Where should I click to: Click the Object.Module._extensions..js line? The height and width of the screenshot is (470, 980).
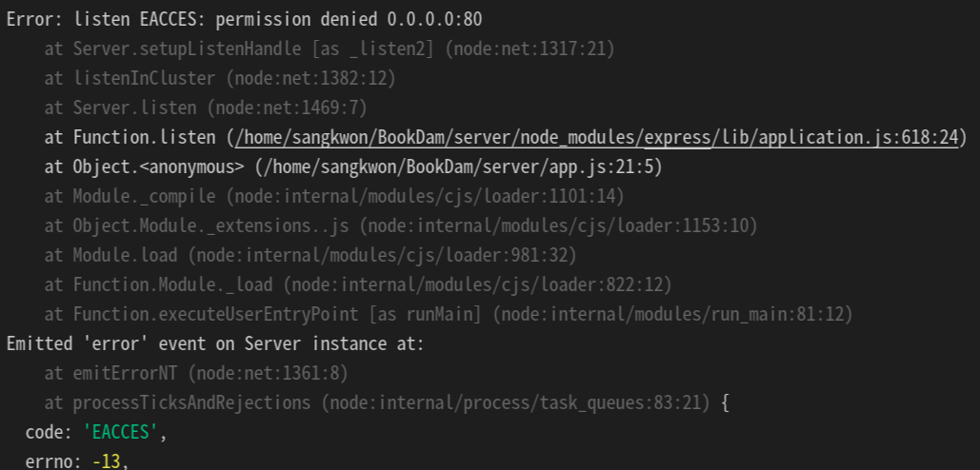click(x=401, y=225)
